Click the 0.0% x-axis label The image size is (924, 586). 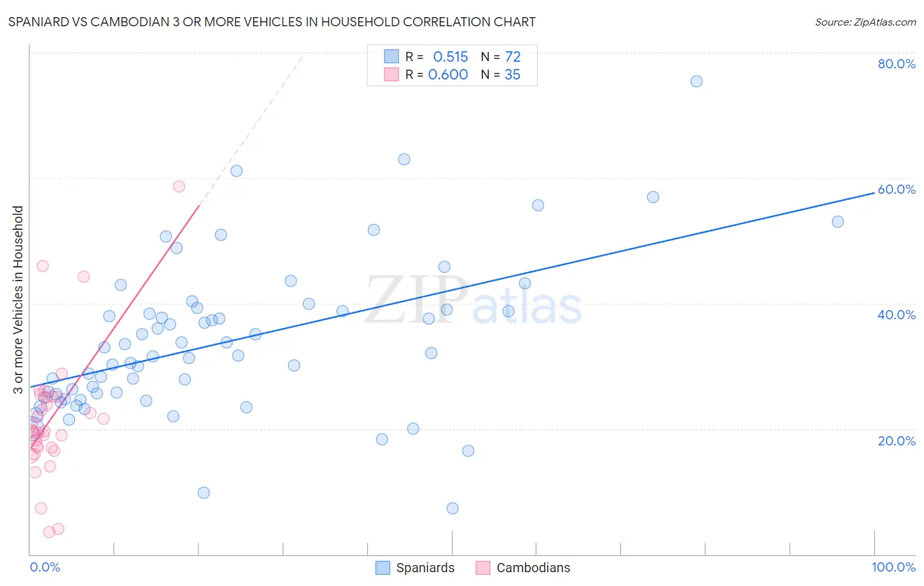pos(45,567)
